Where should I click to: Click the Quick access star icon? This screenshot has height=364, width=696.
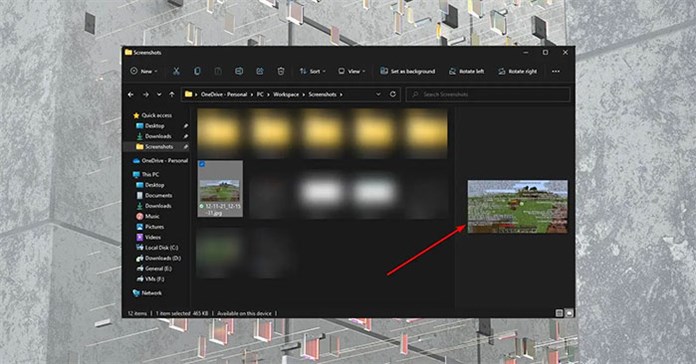pos(136,115)
